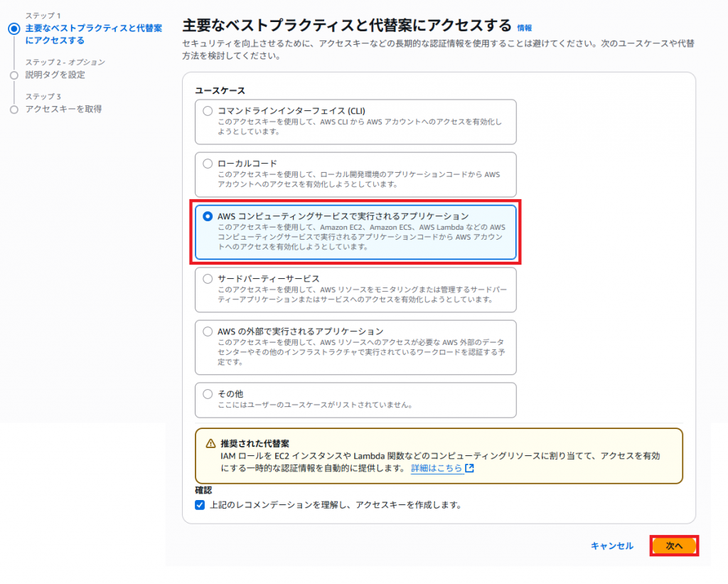Screen dimensions: 728x584
Task: Click the Step 3 circle indicator
Action: click(x=14, y=110)
